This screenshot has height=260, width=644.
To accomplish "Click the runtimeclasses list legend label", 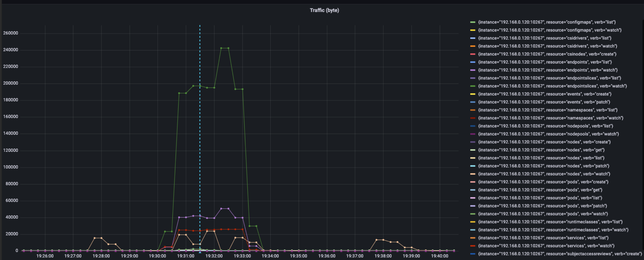I will 550,222.
